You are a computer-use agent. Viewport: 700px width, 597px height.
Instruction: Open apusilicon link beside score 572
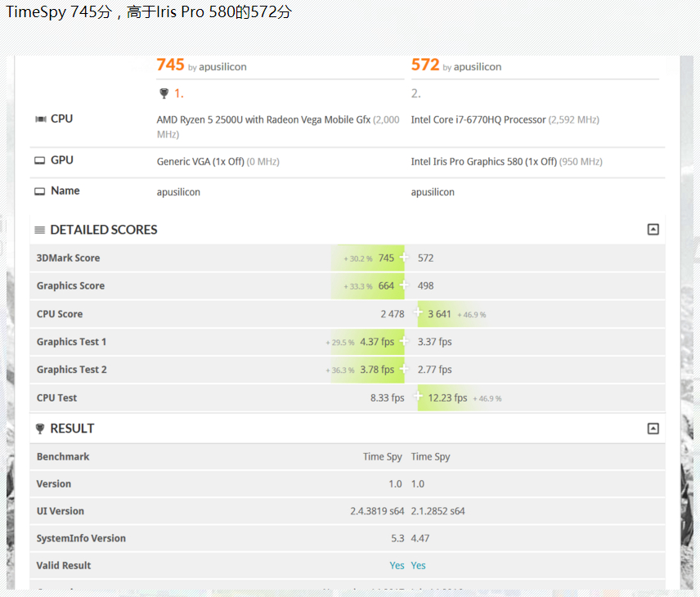click(x=478, y=67)
